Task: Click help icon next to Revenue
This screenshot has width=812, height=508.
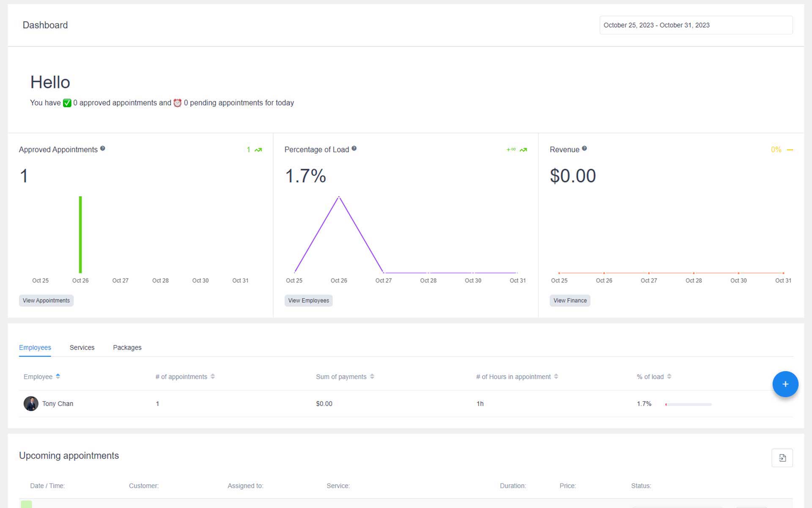Action: pos(584,149)
